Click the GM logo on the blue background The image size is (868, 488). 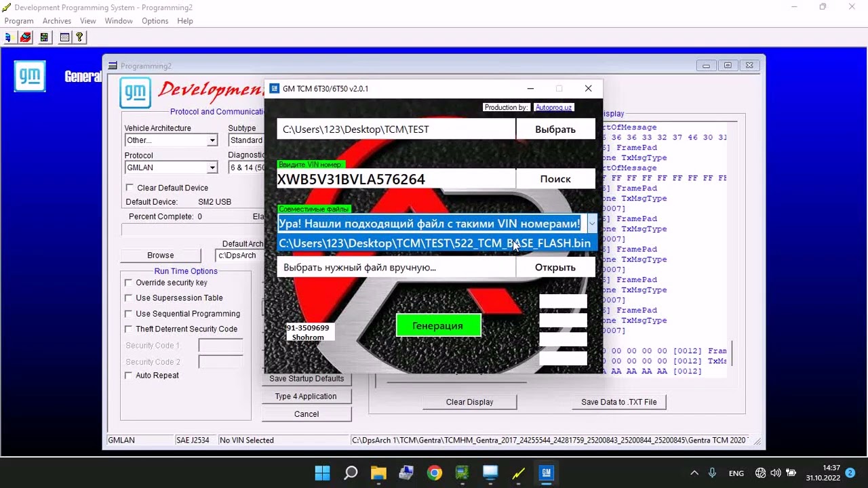(30, 77)
